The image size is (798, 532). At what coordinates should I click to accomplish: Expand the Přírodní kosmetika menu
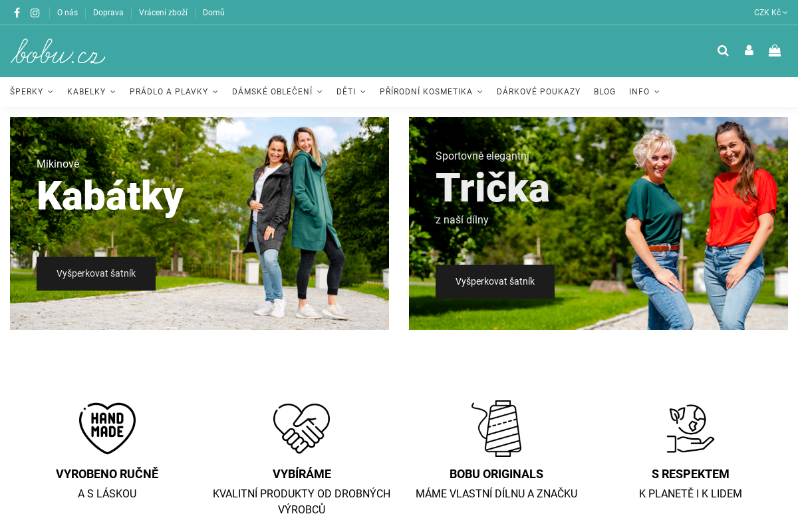click(x=431, y=92)
